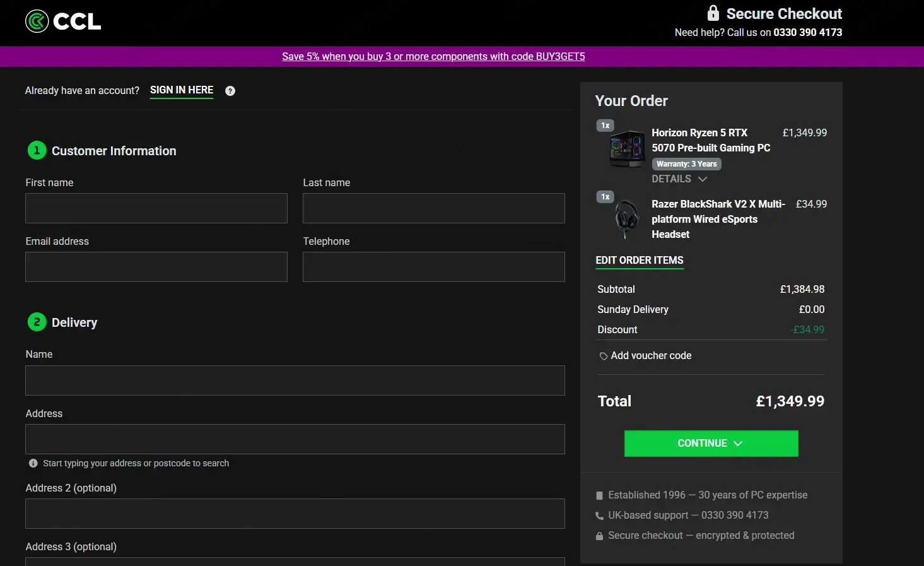This screenshot has height=566, width=924.
Task: Click the Razer BlackShark headset thumbnail
Action: click(626, 219)
